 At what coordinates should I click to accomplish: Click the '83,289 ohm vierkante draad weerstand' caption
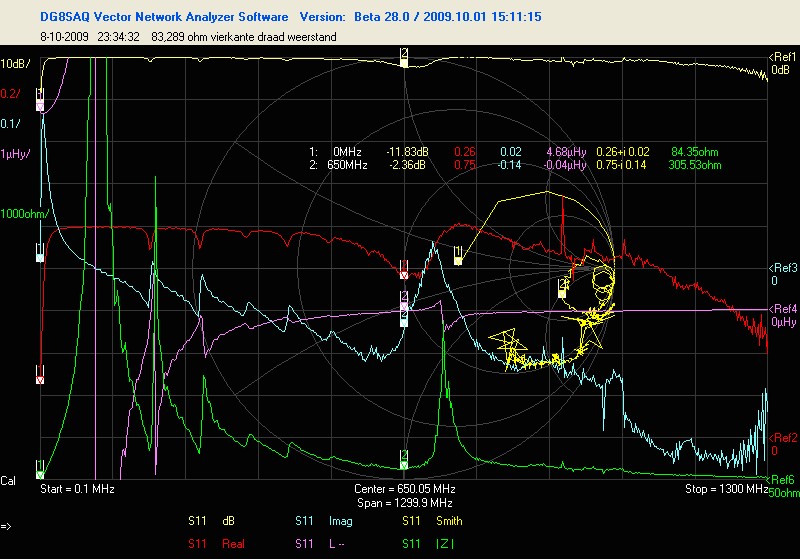point(244,37)
